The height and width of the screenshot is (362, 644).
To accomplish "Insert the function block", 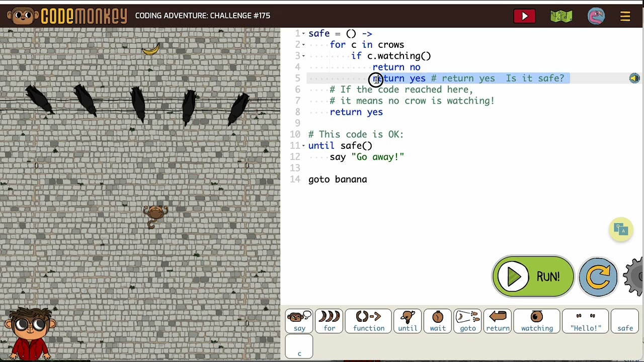I will (369, 321).
